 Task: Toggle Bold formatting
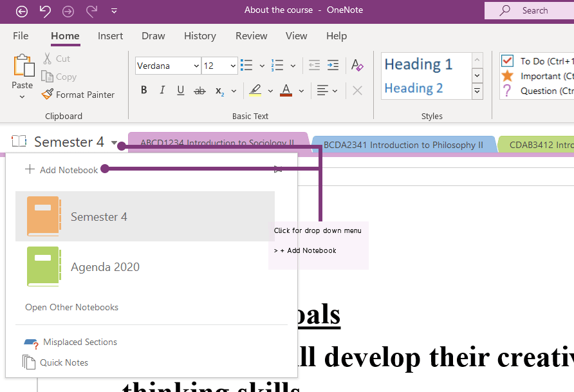click(143, 90)
